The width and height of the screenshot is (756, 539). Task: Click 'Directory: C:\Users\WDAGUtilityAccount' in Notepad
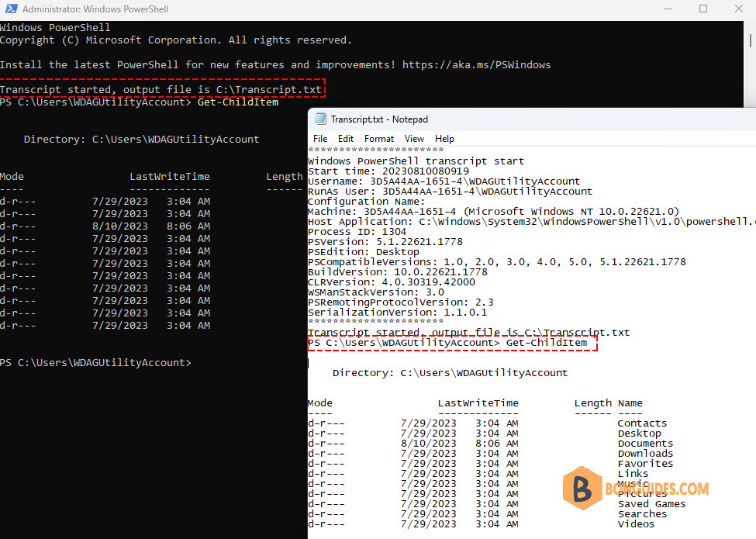(x=450, y=373)
